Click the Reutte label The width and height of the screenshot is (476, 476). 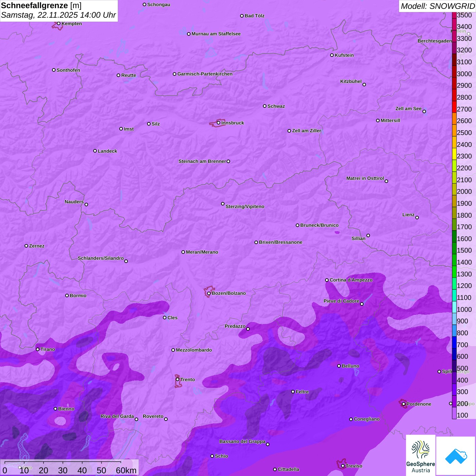click(129, 75)
